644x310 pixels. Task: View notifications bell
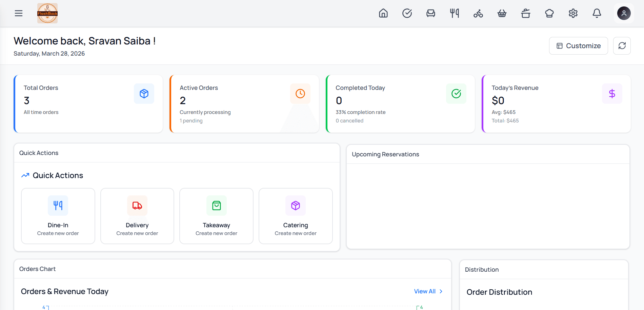597,13
